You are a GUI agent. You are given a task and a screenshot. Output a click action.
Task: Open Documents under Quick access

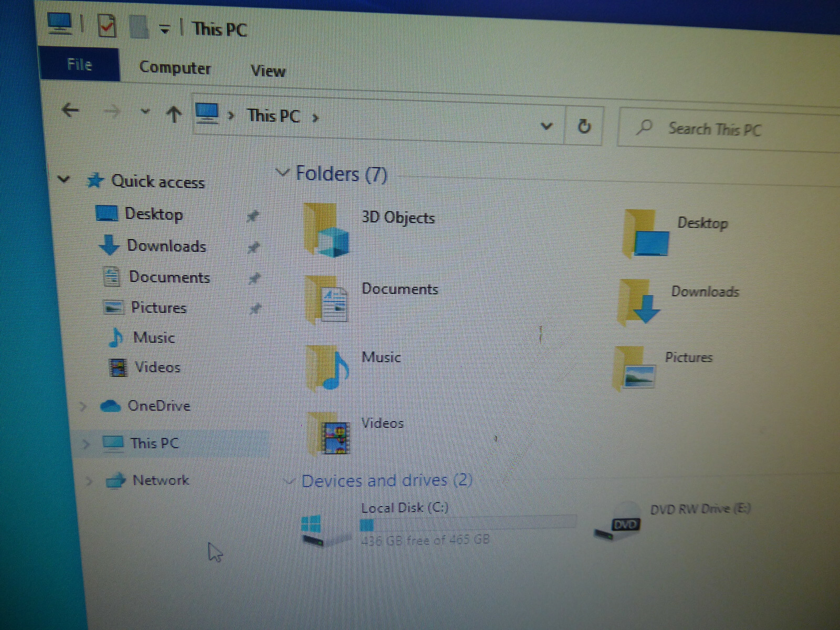tap(170, 277)
